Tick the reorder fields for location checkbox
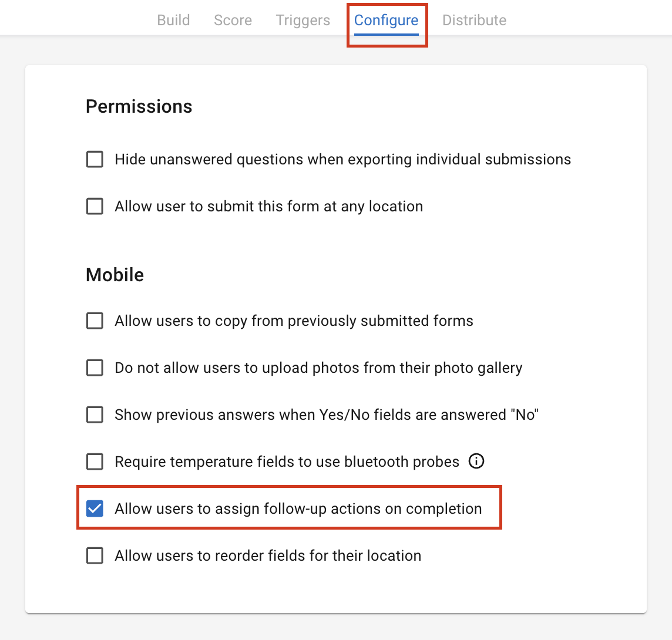 click(x=95, y=555)
